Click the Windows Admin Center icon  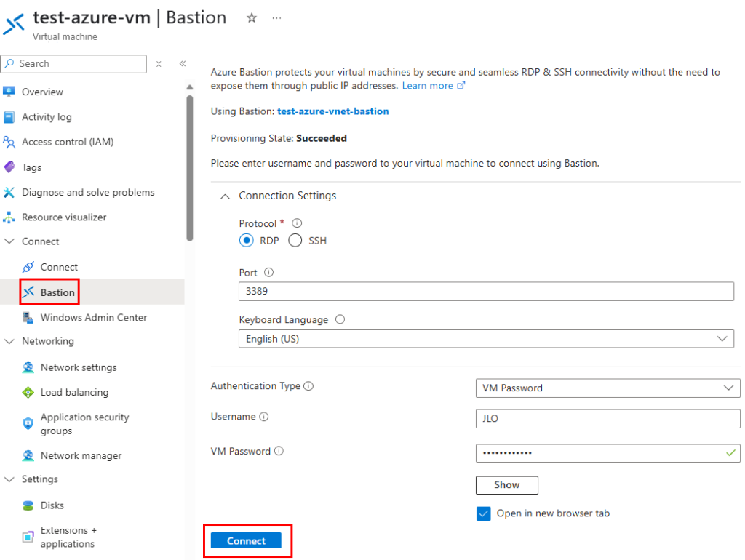[x=28, y=317]
